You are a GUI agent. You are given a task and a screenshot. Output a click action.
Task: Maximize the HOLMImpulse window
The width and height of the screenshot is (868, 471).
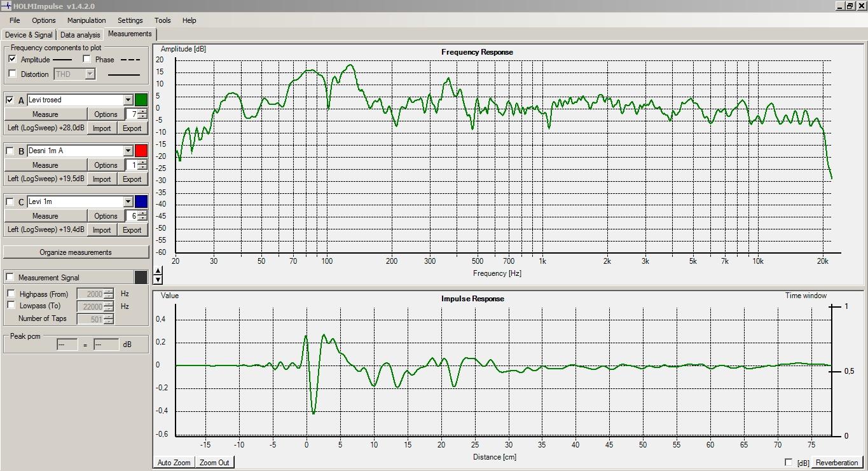pyautogui.click(x=850, y=6)
